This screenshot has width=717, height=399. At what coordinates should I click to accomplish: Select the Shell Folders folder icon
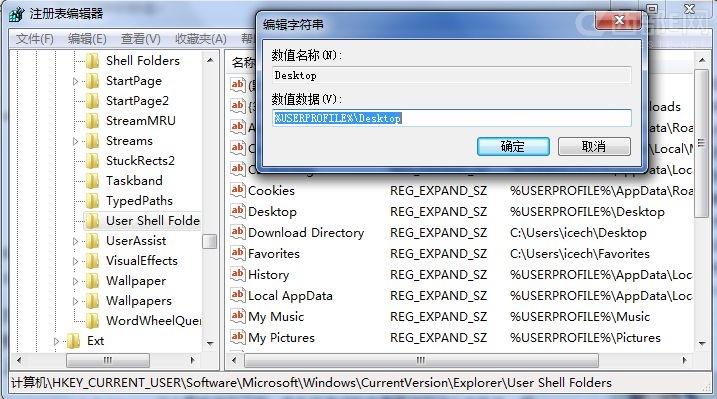pyautogui.click(x=92, y=60)
